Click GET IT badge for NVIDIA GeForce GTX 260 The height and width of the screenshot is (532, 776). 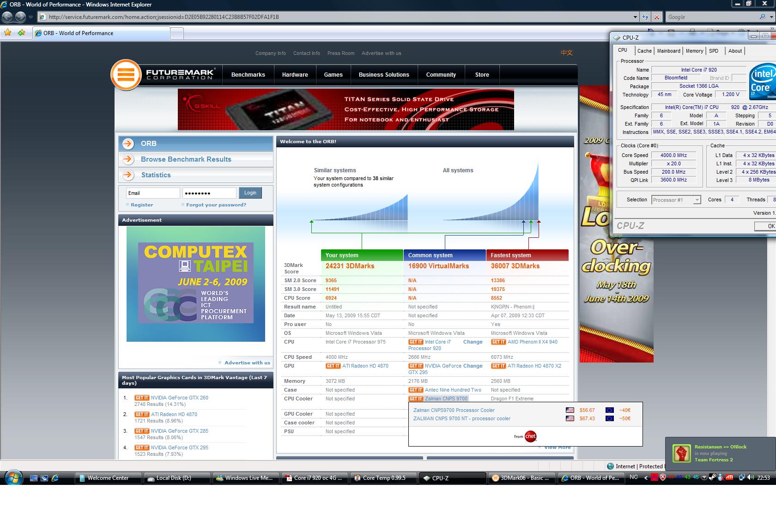[x=142, y=398]
